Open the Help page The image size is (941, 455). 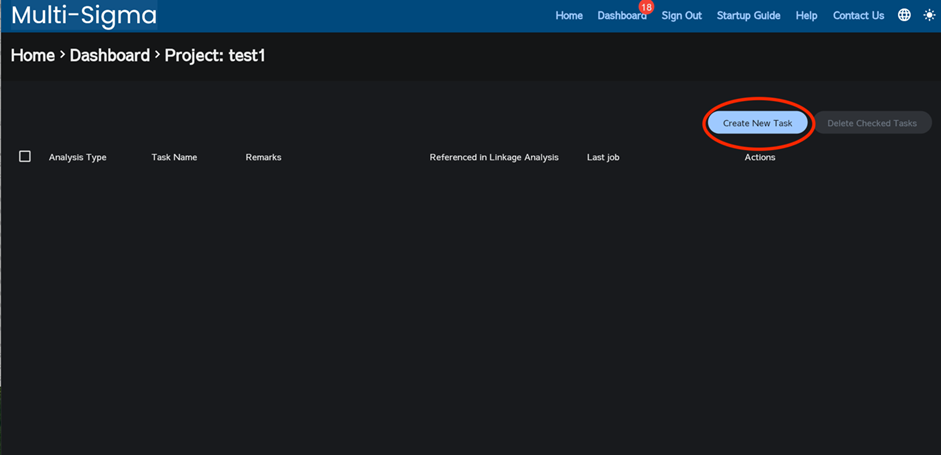click(806, 16)
